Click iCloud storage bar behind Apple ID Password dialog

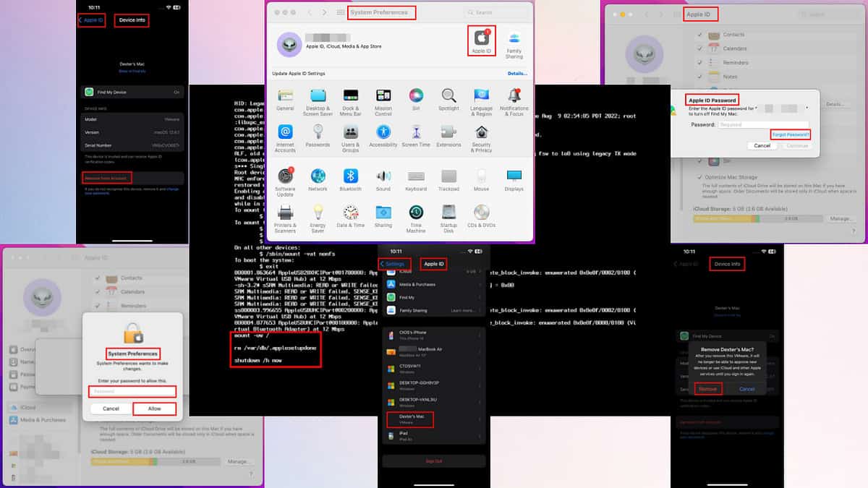pos(759,218)
